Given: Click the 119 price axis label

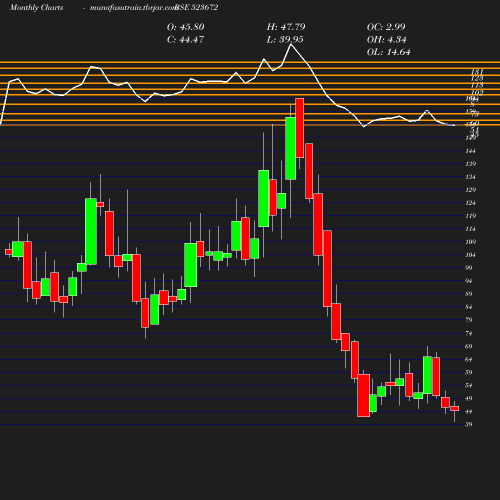Looking at the screenshot, I should click(470, 216).
